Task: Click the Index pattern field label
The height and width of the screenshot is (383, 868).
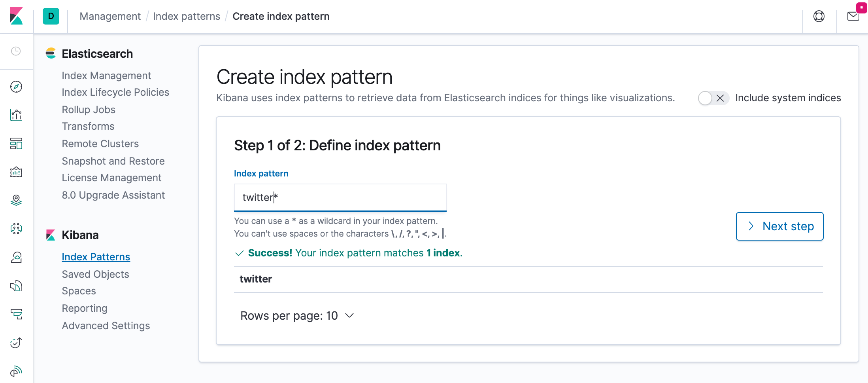Action: click(261, 173)
